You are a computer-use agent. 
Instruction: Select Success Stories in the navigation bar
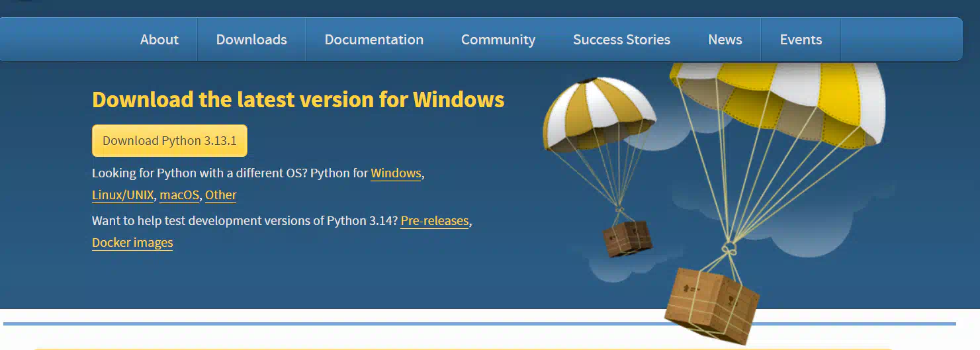[x=621, y=40]
